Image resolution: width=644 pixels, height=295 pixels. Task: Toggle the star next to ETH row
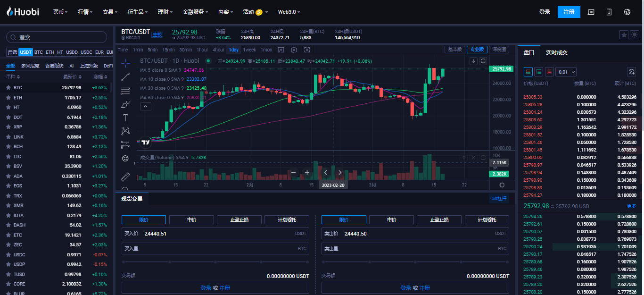(x=9, y=97)
